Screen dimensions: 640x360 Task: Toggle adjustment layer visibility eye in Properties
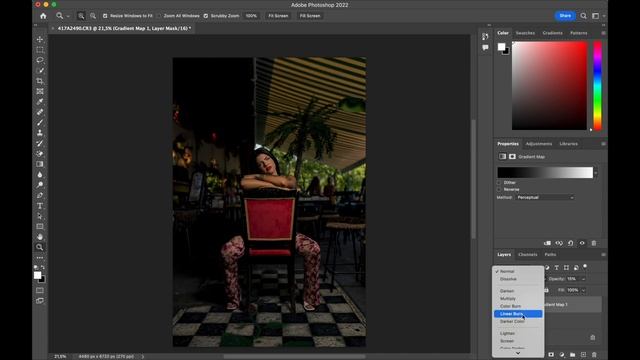(582, 243)
